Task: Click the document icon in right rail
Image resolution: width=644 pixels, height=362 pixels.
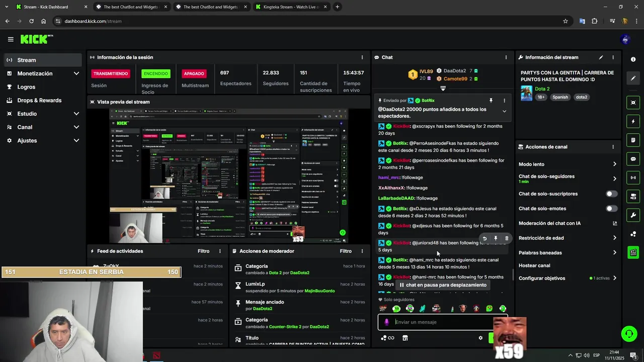Action: tap(633, 140)
